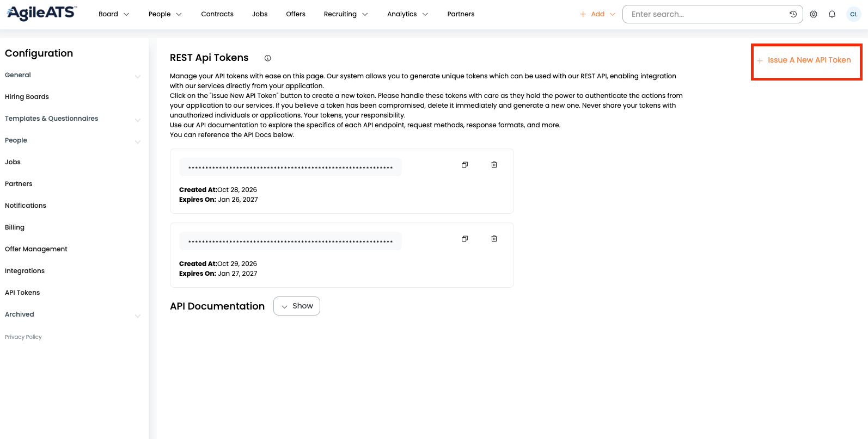This screenshot has height=439, width=868.
Task: Expand the Recruiting menu
Action: (346, 14)
